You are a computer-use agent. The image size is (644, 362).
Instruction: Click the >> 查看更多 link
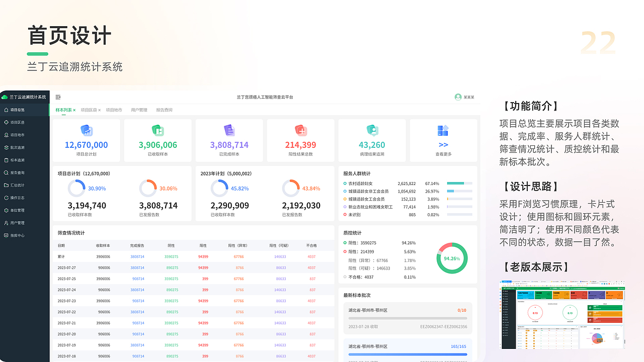coord(443,145)
